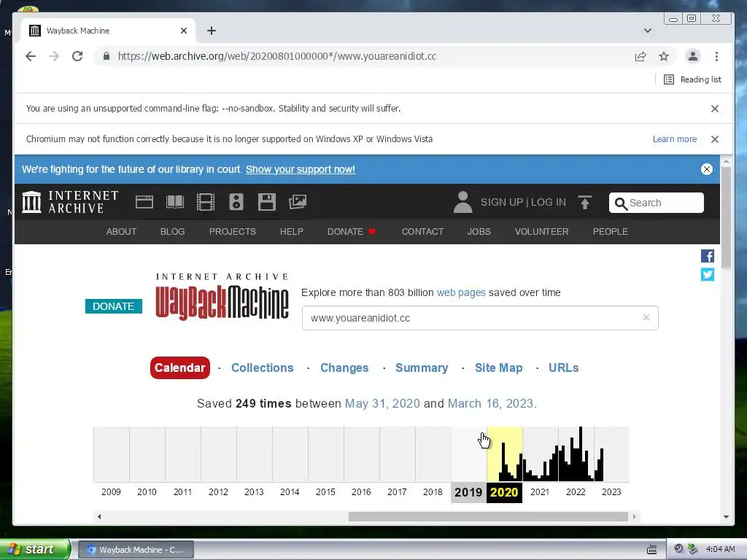This screenshot has height=560, width=747.
Task: Click Learn more about unsupported Chromium
Action: [x=675, y=139]
